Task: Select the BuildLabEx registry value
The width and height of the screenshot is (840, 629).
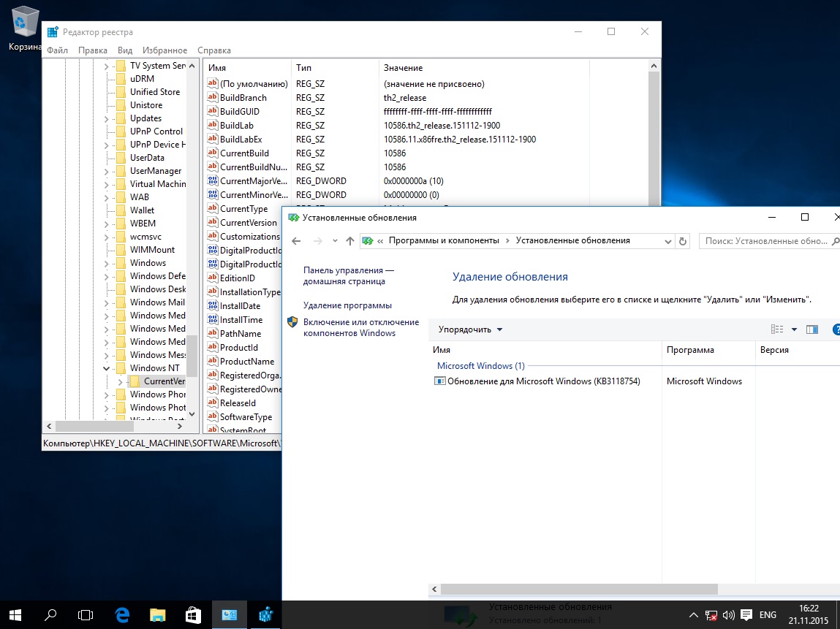Action: (241, 140)
